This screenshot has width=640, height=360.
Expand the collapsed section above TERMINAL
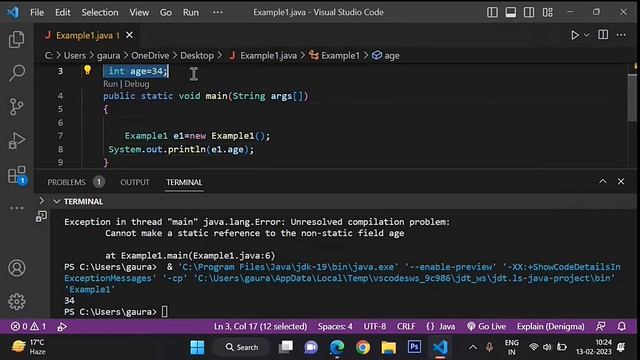(42, 201)
